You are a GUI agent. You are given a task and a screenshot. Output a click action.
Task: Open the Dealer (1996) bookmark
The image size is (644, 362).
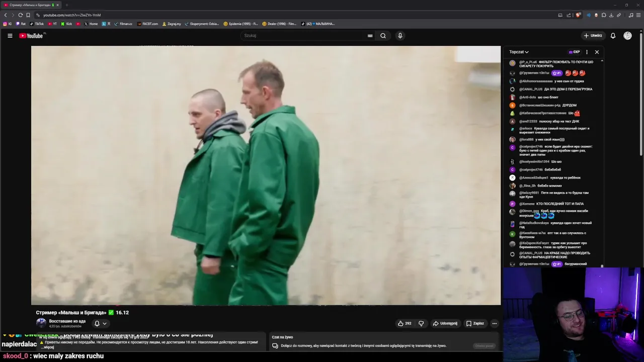279,24
